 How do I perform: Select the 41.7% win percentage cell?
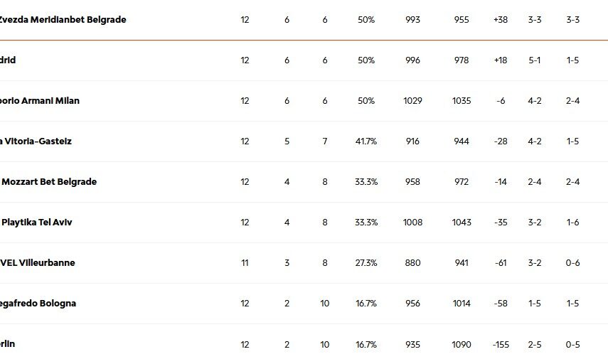click(x=366, y=141)
